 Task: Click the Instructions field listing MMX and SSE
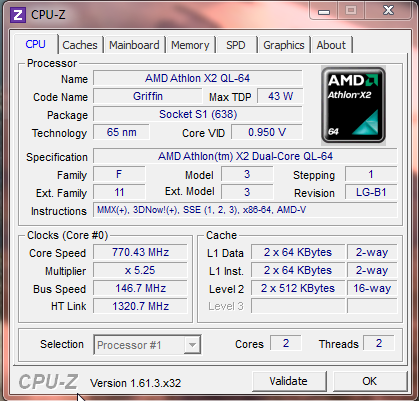[245, 210]
